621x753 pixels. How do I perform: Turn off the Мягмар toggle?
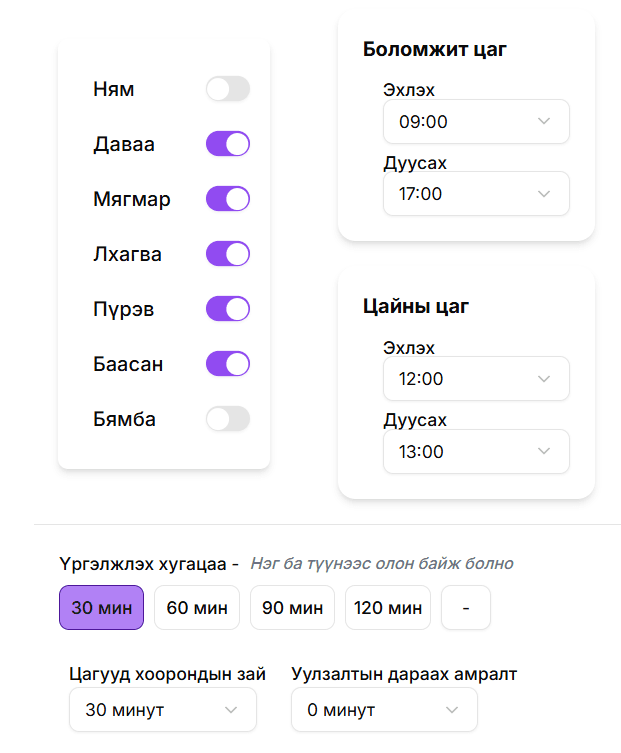[x=227, y=199]
